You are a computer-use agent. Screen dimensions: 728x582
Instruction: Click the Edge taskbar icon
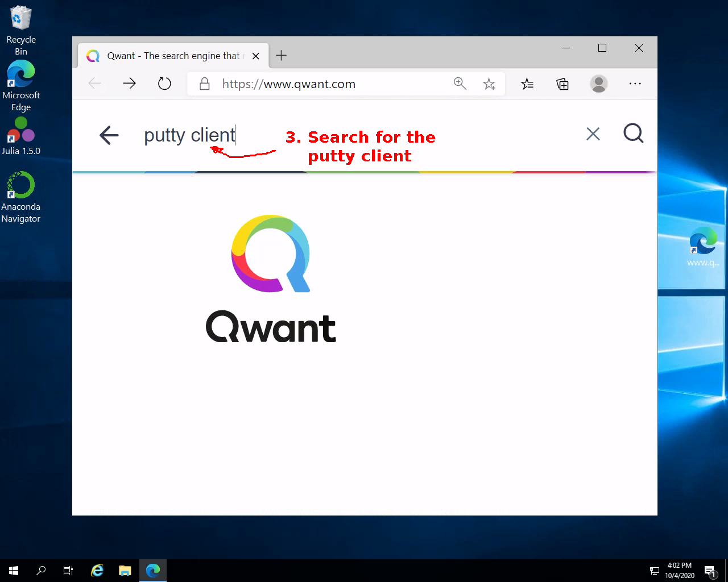point(152,571)
